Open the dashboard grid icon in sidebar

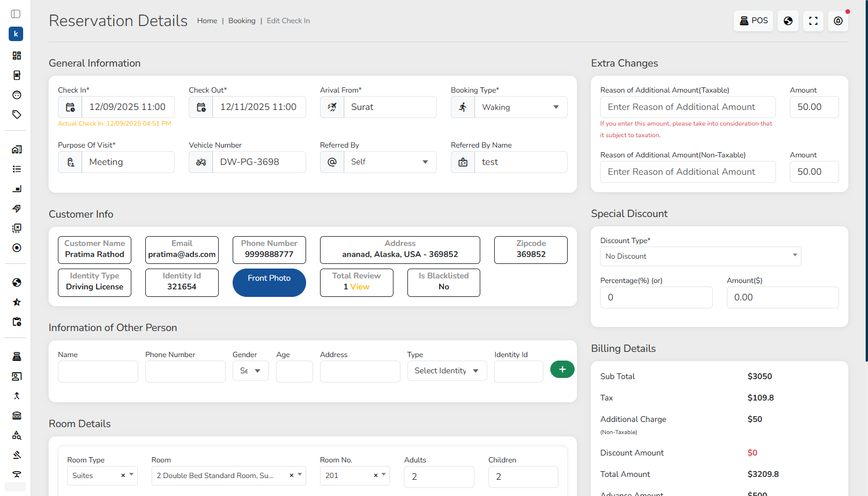[x=17, y=56]
